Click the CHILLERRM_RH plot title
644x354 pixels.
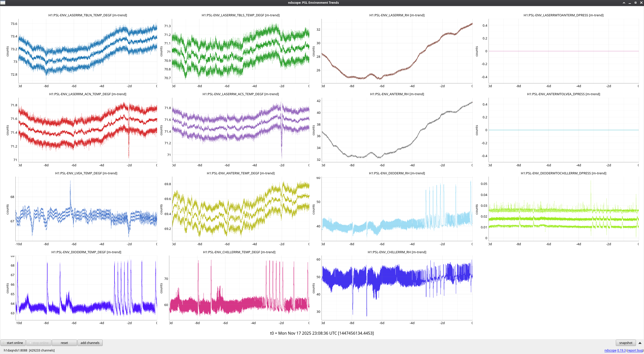pos(397,252)
